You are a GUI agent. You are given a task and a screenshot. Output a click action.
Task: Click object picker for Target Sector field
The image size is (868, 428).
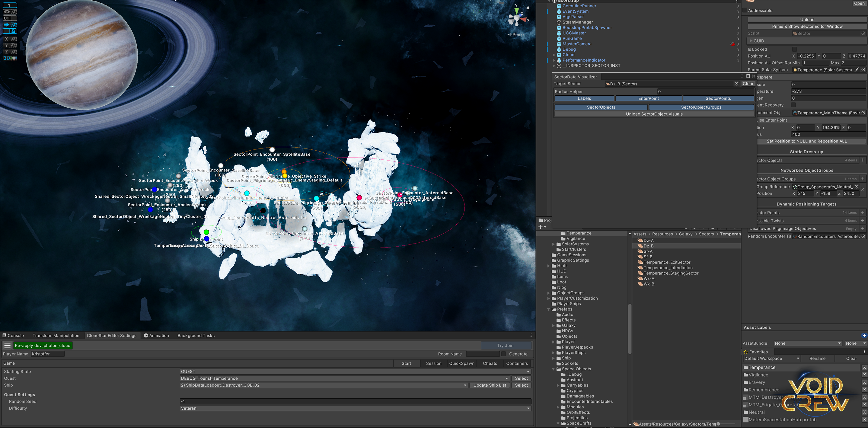click(x=736, y=84)
